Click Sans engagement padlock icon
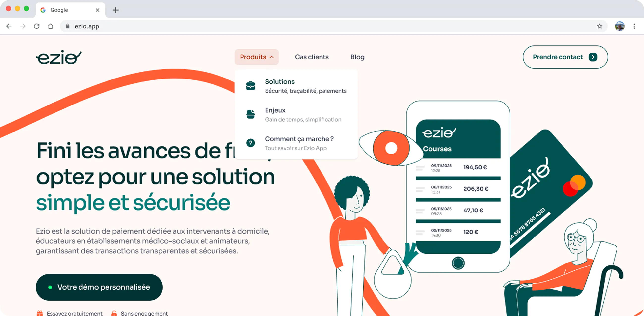Screen dimensions: 644x316 pos(114,313)
